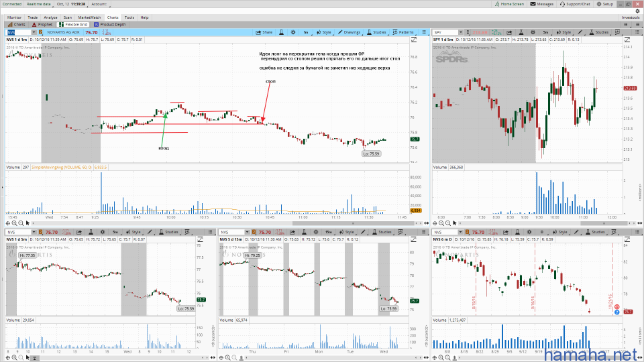Open Messages
This screenshot has width=644, height=362.
tap(542, 4)
